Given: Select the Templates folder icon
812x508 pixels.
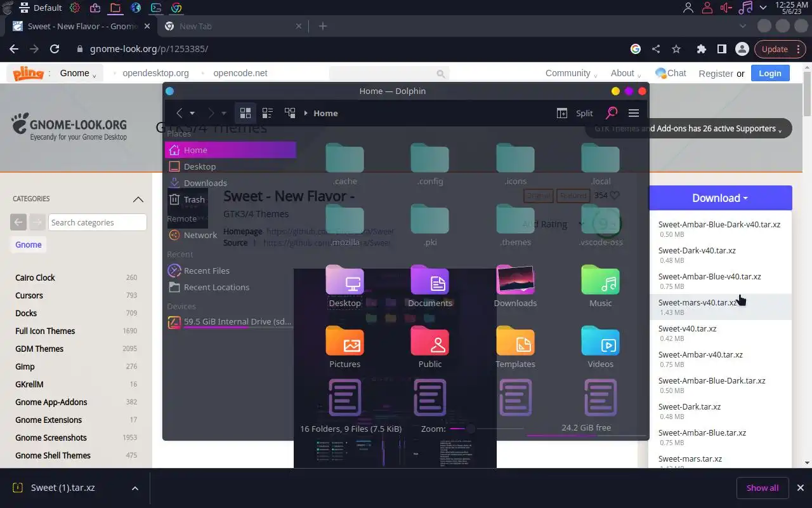Looking at the screenshot, I should tap(515, 341).
